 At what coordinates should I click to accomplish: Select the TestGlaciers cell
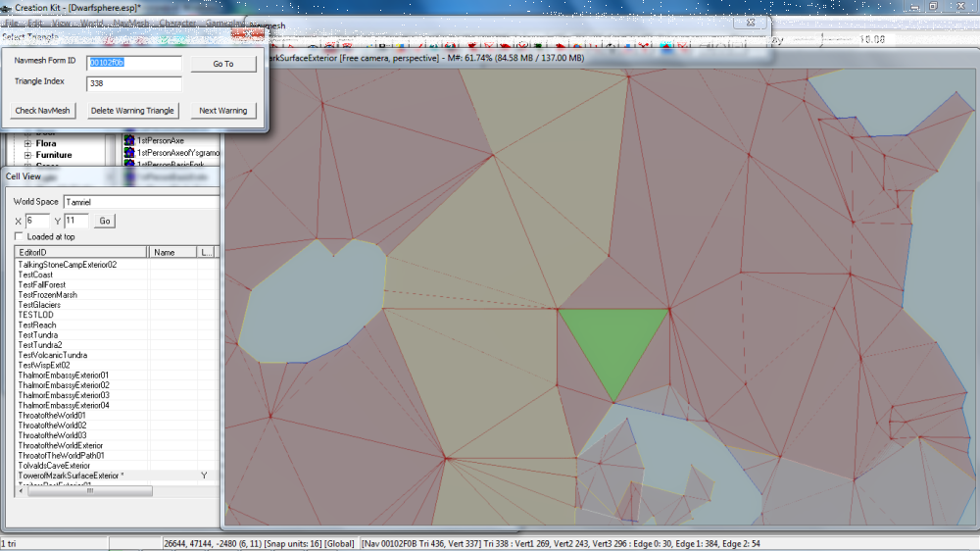pyautogui.click(x=39, y=305)
